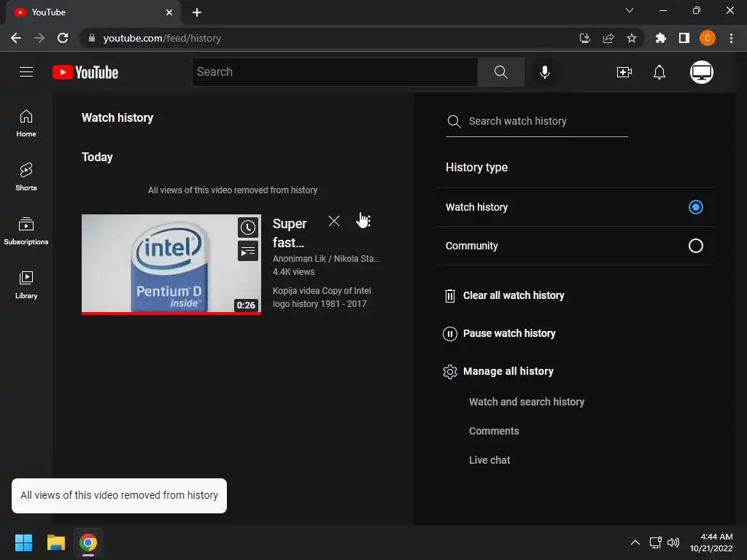747x560 pixels.
Task: Click the 0:26 duration badge
Action: [246, 306]
